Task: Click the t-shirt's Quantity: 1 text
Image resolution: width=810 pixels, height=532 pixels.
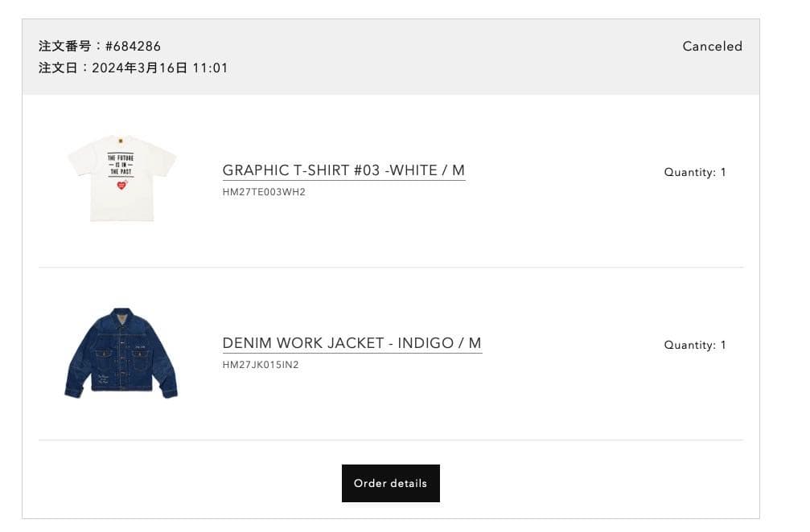Action: tap(694, 172)
